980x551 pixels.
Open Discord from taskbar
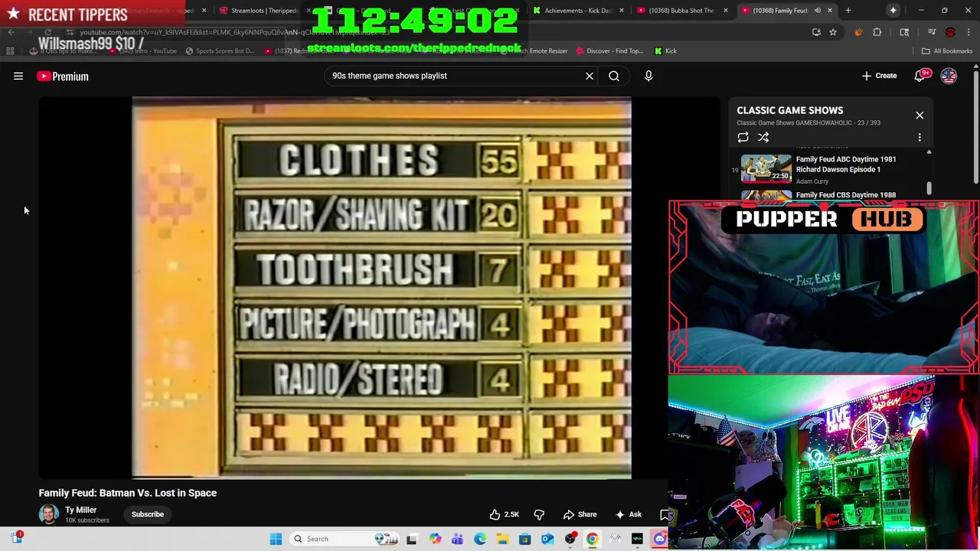click(660, 539)
